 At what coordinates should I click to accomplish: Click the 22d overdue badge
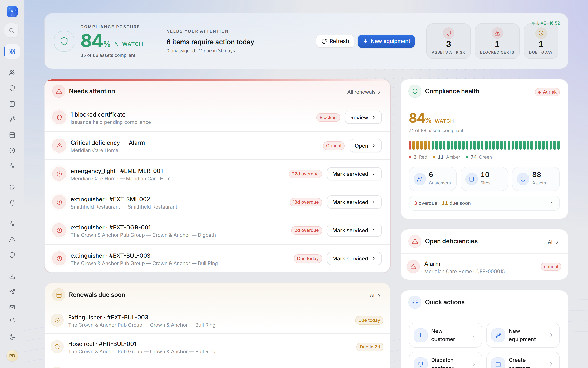tap(305, 174)
